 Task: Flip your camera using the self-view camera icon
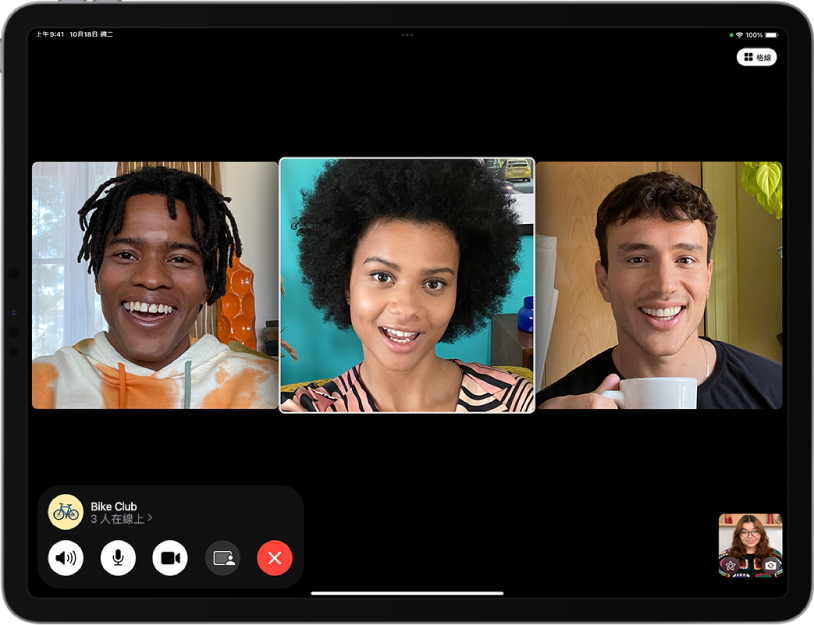tap(770, 564)
